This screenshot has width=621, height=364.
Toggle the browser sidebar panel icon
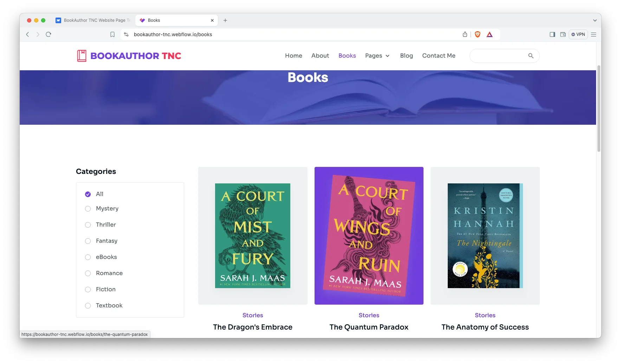[x=552, y=34]
